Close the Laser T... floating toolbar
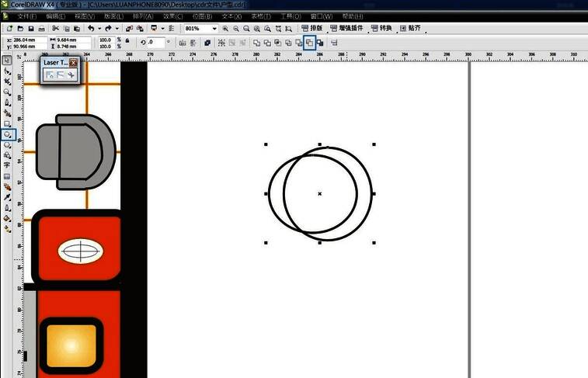 coord(73,62)
